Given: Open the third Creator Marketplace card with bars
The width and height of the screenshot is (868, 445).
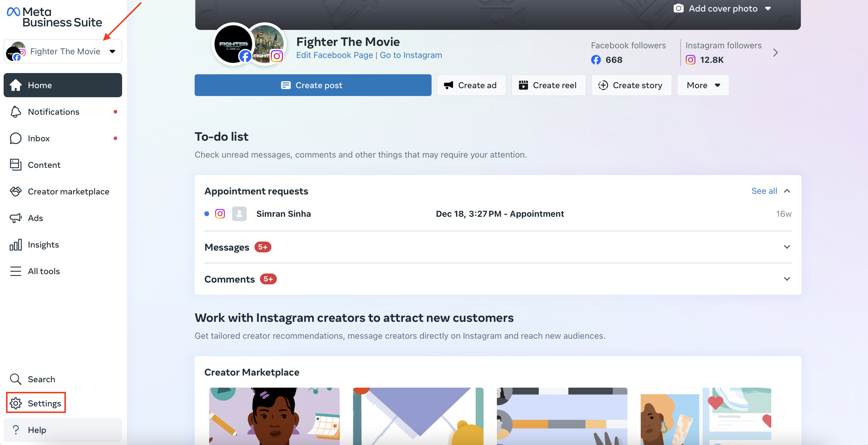Looking at the screenshot, I should pyautogui.click(x=562, y=416).
